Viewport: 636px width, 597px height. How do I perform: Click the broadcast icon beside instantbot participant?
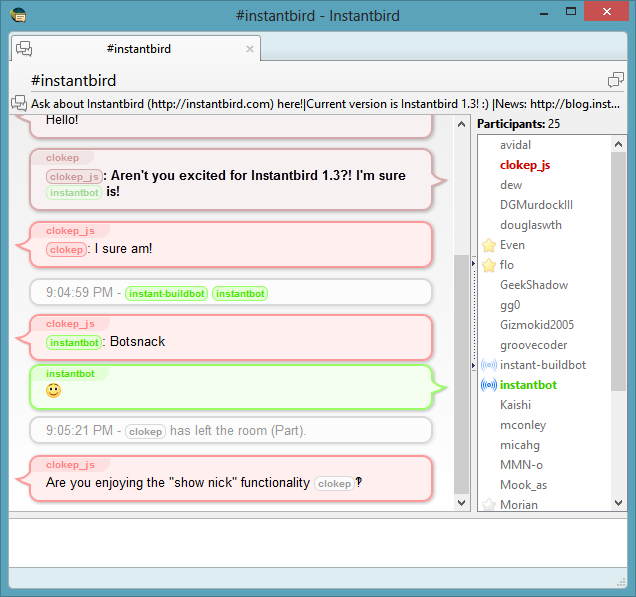(489, 385)
